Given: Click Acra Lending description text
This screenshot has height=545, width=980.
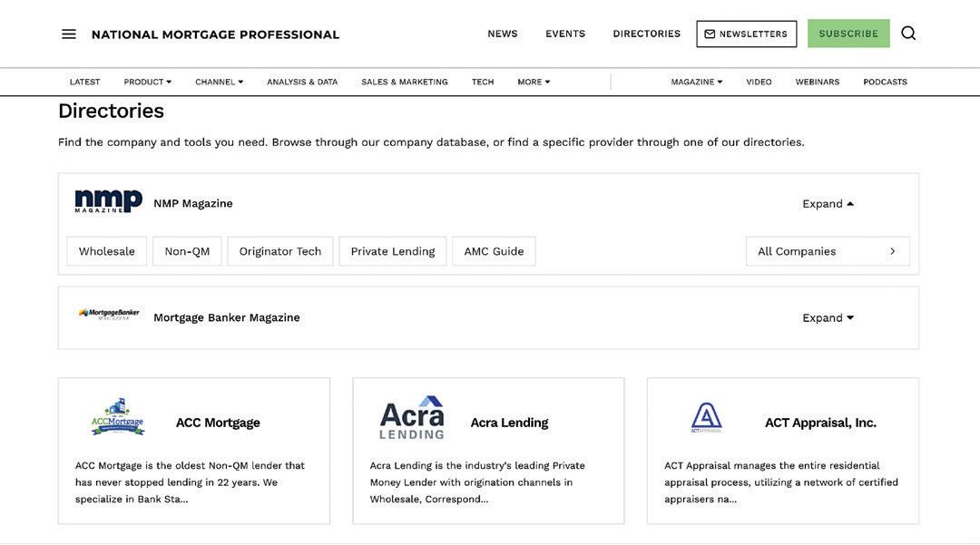Looking at the screenshot, I should coord(477,482).
